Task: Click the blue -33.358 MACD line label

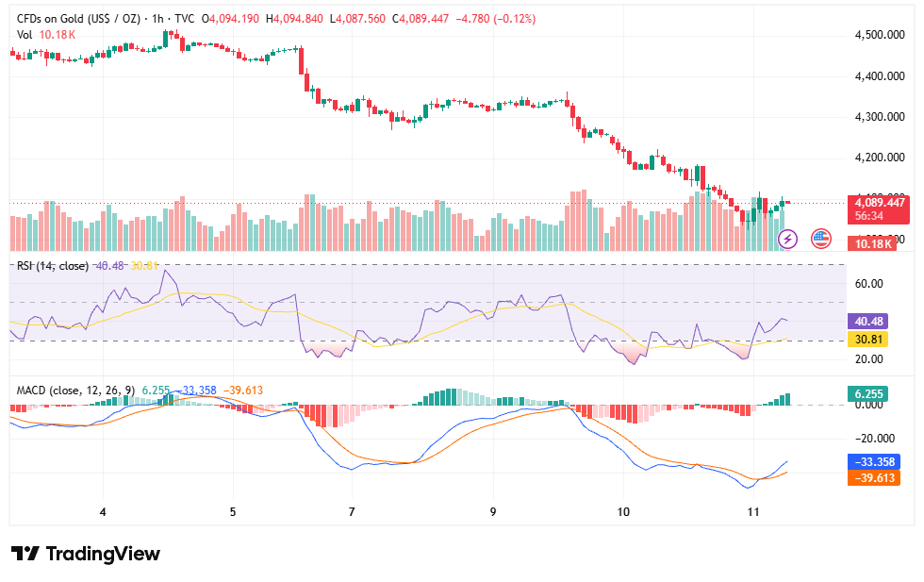Action: coord(874,461)
